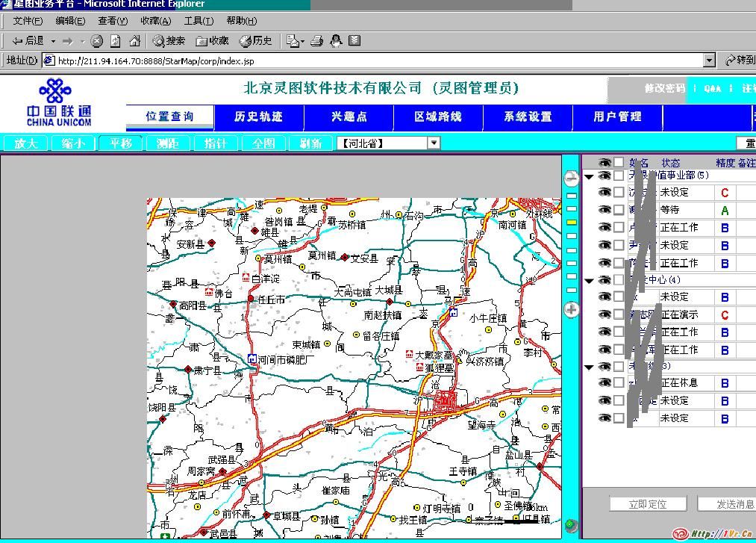Open the 历史轨迹 tab
Image resolution: width=756 pixels, height=543 pixels.
[x=258, y=117]
